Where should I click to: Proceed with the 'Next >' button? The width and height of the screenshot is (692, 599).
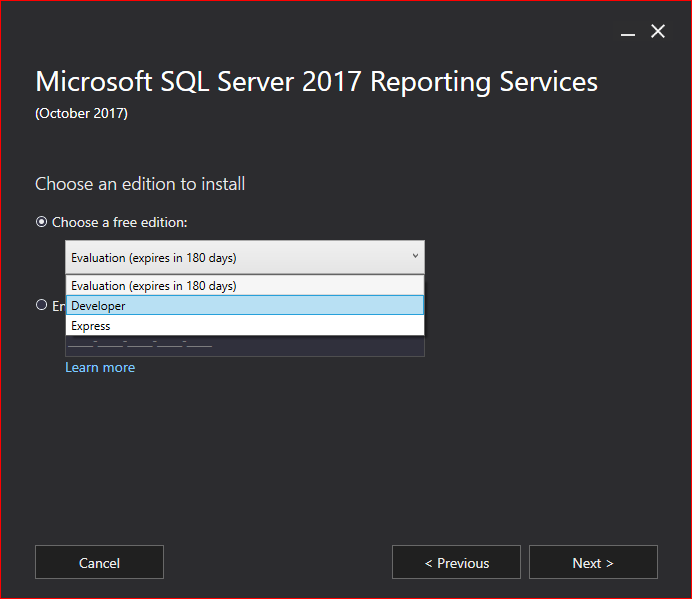coord(593,563)
